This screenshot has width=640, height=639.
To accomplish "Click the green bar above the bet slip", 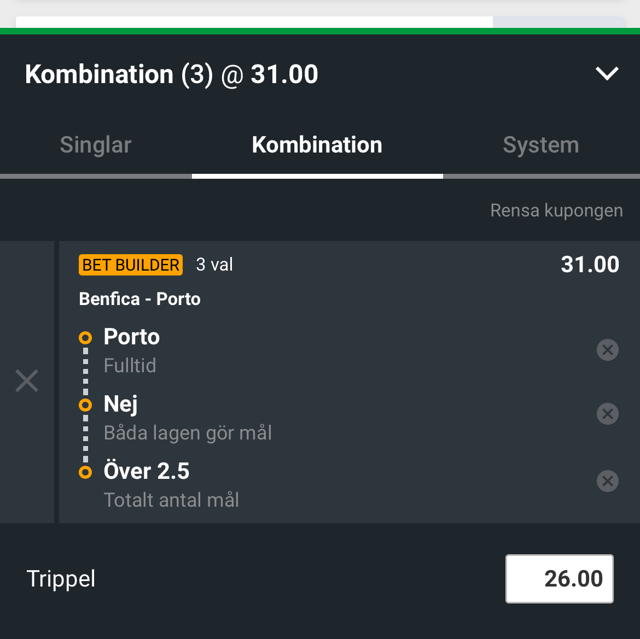I will 320,31.
